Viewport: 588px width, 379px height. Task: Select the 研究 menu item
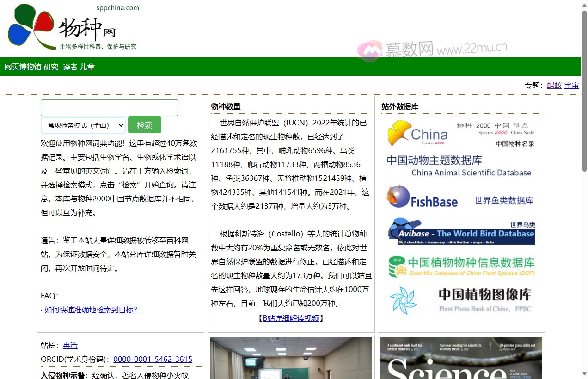click(x=51, y=67)
